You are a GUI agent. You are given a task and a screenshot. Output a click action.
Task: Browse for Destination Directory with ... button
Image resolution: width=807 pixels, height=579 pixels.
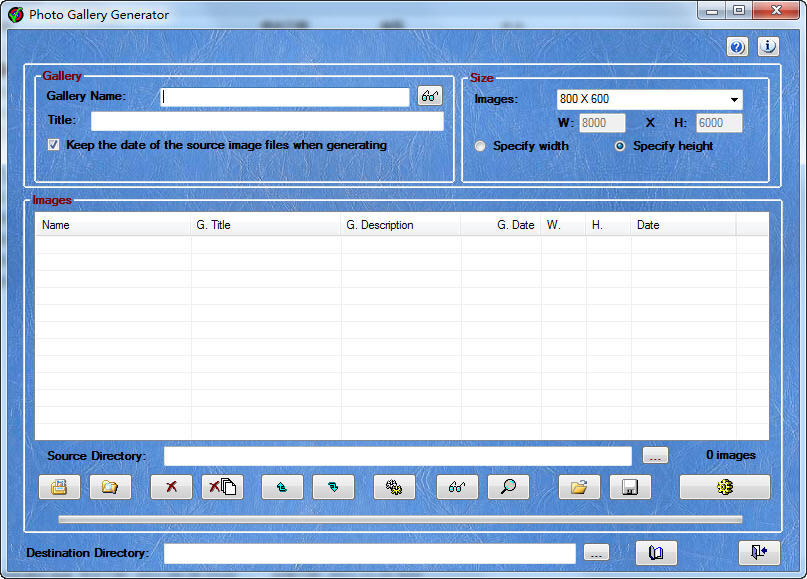coord(596,553)
